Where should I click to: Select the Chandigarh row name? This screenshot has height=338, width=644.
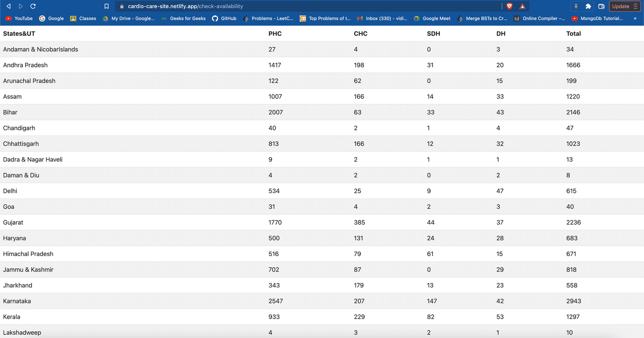(x=19, y=128)
